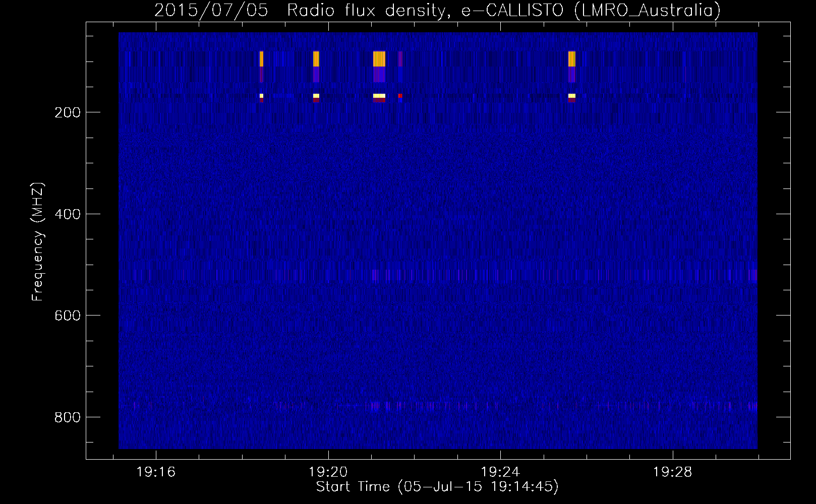Click the 200 MHz frequency tick label
The image size is (816, 504).
[68, 112]
